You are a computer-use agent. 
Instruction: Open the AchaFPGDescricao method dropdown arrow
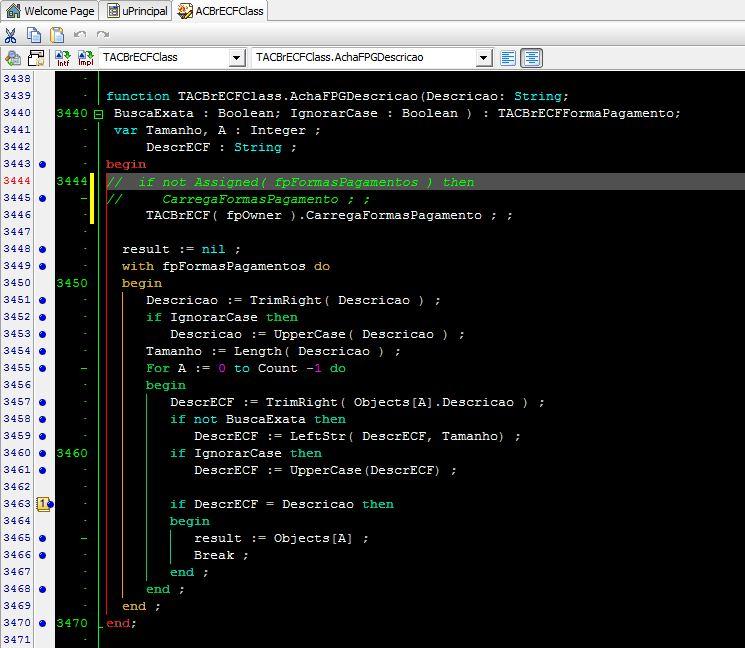[x=483, y=58]
